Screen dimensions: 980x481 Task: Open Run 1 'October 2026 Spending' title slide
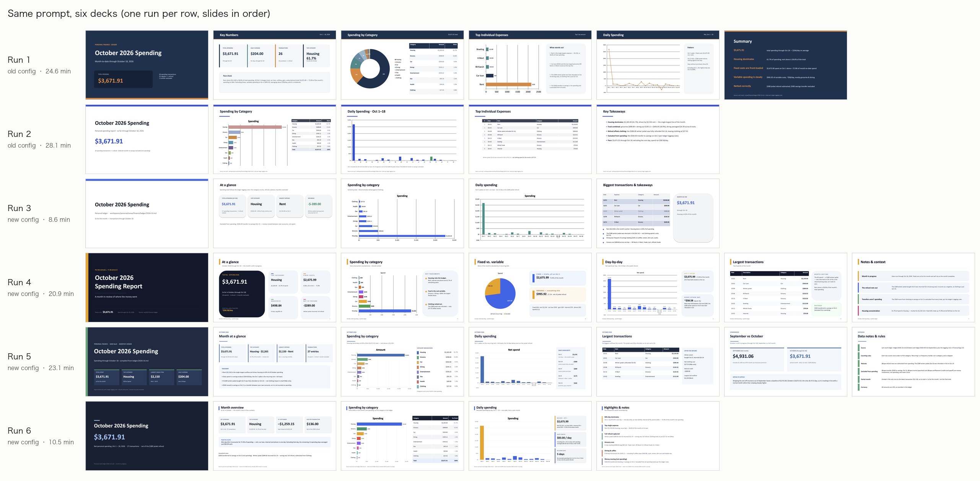click(x=147, y=65)
